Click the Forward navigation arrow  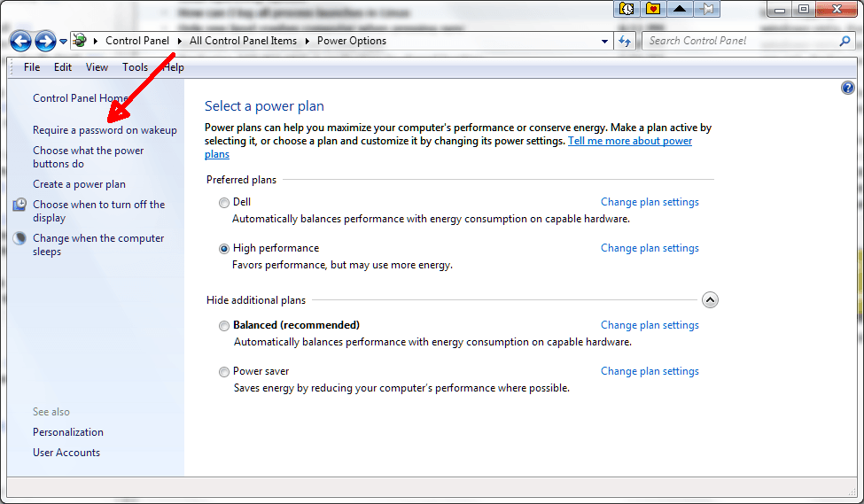(x=45, y=41)
